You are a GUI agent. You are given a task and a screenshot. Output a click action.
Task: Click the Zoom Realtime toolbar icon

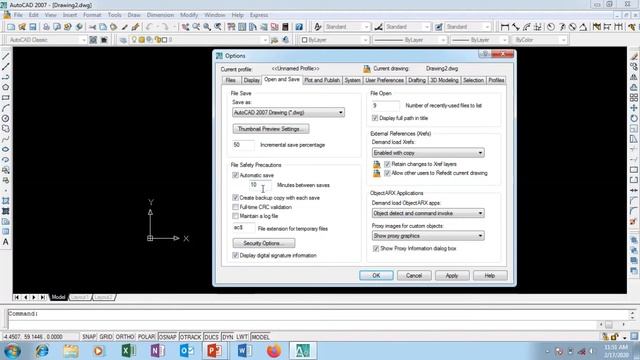[196, 27]
